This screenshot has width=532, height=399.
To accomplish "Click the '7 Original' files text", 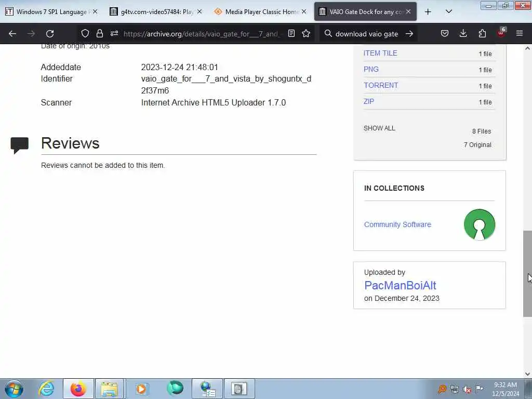I will pos(477,145).
